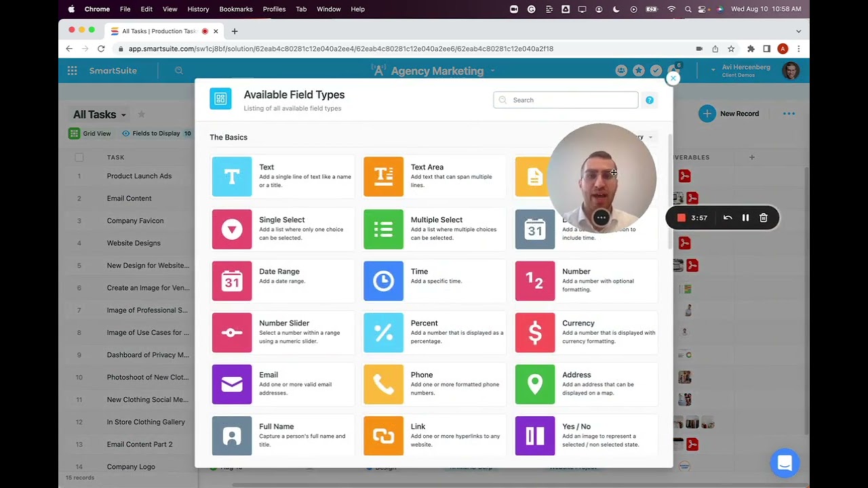Choose the Number Slider field icon

tap(232, 333)
